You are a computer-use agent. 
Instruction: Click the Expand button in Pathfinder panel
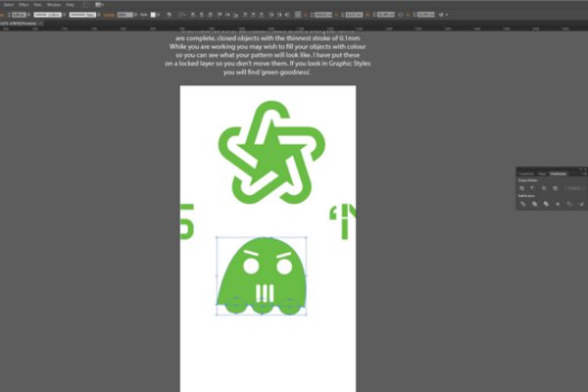[574, 188]
